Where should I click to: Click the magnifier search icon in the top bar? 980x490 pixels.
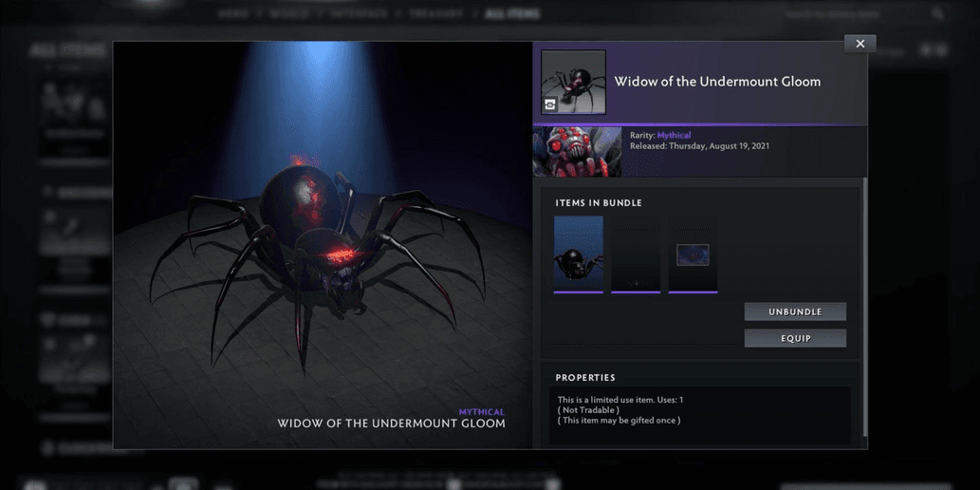click(x=937, y=14)
